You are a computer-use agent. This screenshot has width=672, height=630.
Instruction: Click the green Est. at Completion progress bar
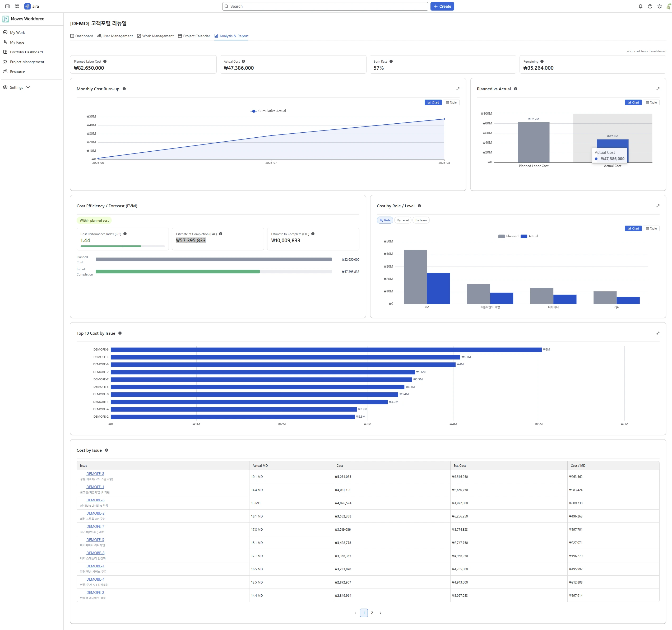[178, 271]
